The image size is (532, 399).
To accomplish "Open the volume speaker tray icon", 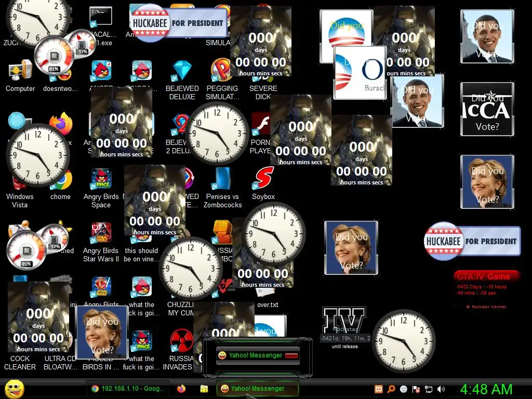I will 441,389.
